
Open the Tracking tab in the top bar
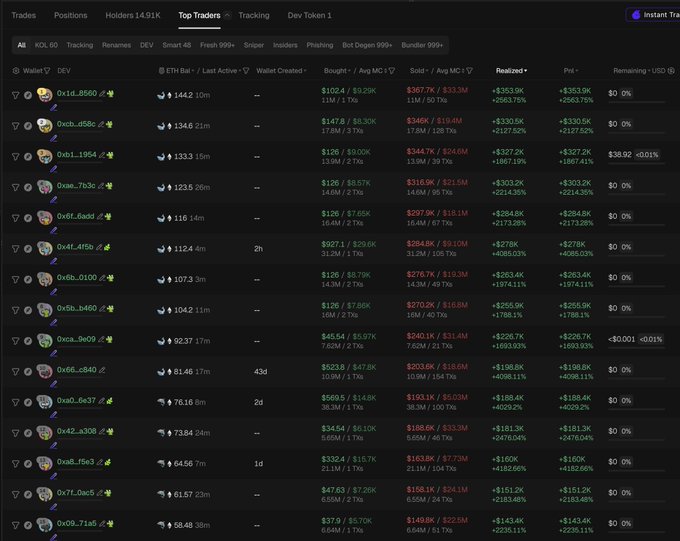[x=254, y=15]
